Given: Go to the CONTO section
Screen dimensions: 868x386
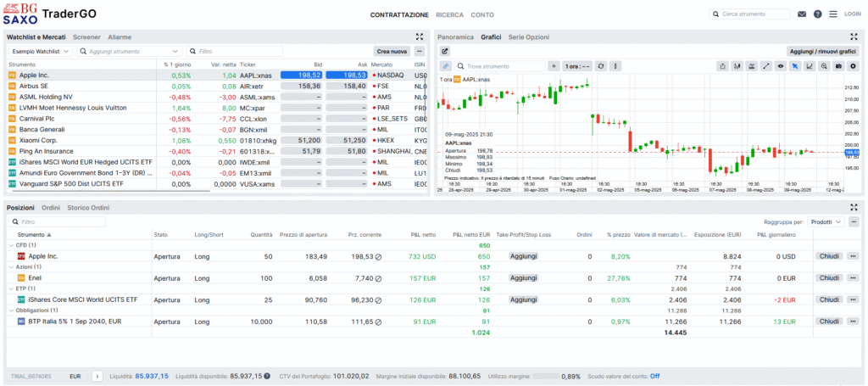Looking at the screenshot, I should (482, 15).
